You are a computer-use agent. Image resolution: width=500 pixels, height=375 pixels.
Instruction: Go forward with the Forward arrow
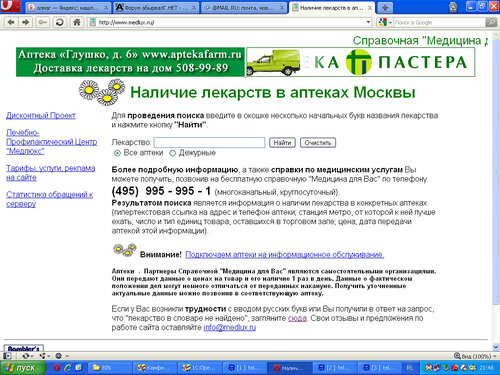pyautogui.click(x=26, y=22)
